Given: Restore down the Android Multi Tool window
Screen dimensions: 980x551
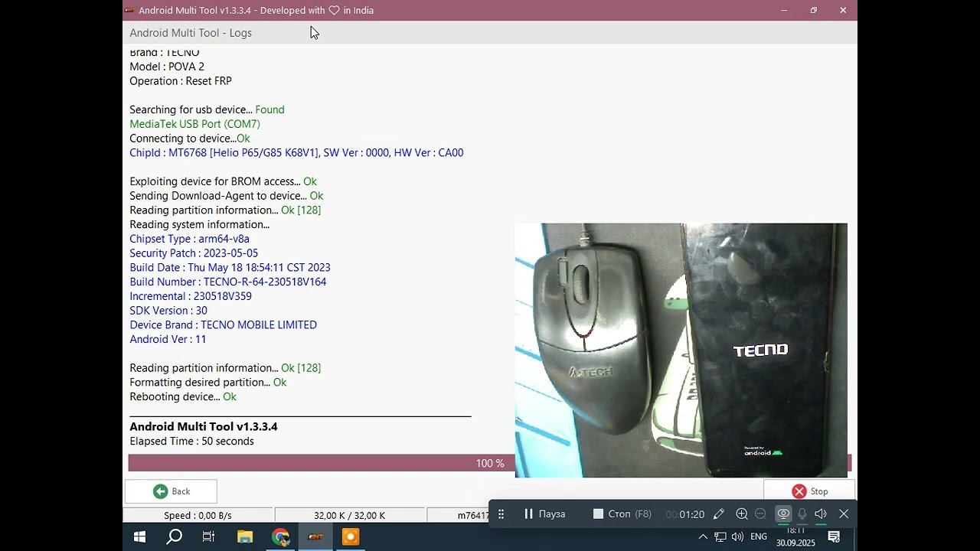Looking at the screenshot, I should (813, 11).
